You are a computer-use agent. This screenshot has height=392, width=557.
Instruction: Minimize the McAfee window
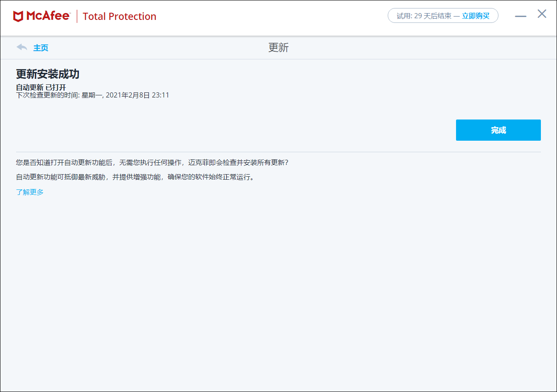[521, 16]
